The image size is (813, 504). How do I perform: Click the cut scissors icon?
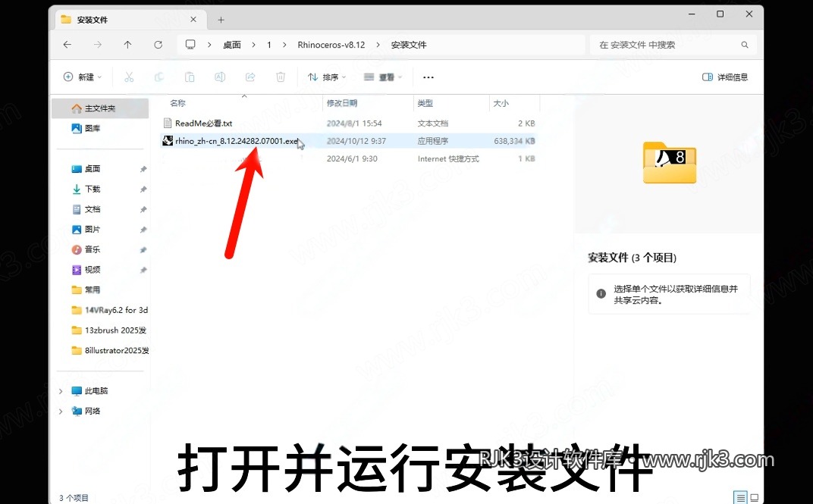pos(129,77)
